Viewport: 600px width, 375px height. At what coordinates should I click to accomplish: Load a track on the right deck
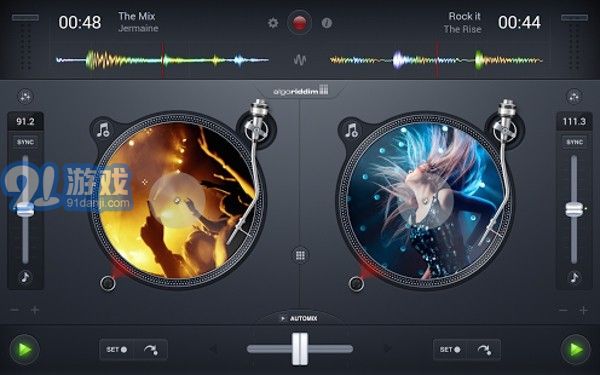[x=351, y=130]
